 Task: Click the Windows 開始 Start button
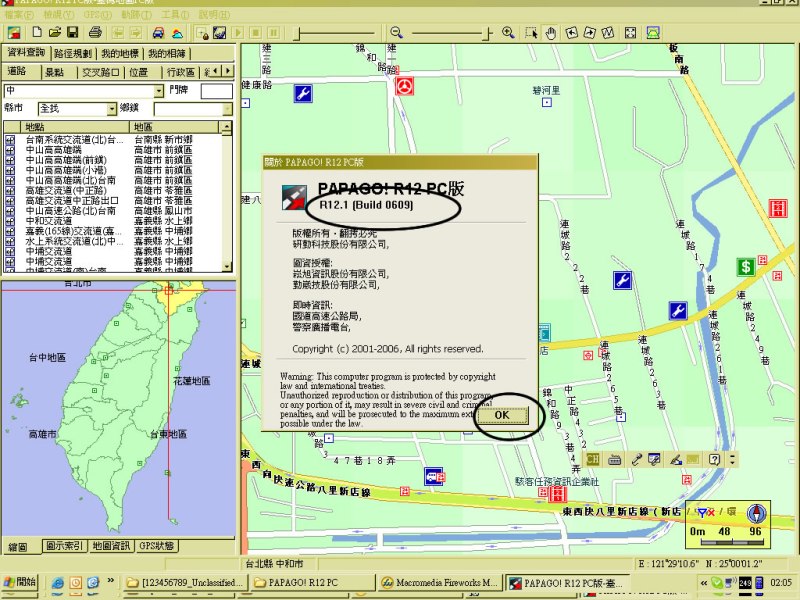(x=20, y=582)
